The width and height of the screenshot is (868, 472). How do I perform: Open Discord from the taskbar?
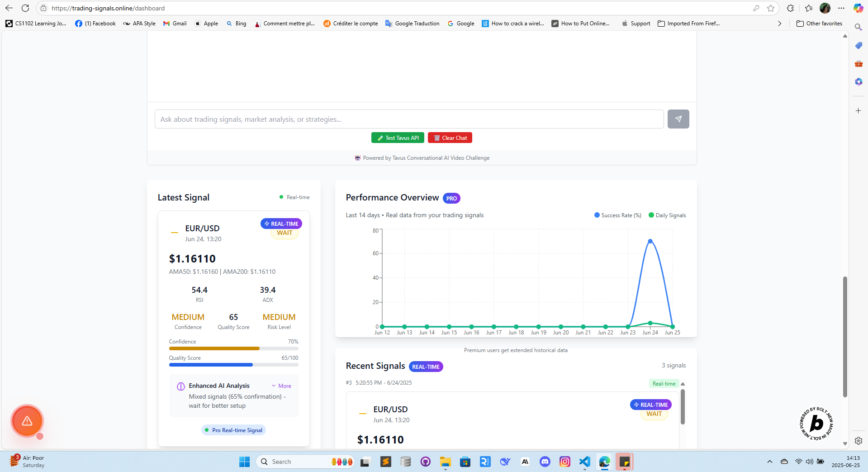(545, 462)
